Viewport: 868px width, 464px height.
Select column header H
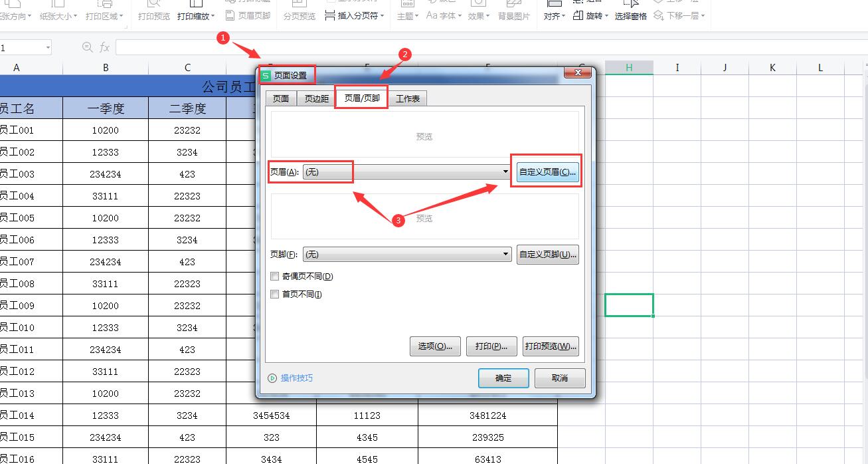click(x=629, y=67)
